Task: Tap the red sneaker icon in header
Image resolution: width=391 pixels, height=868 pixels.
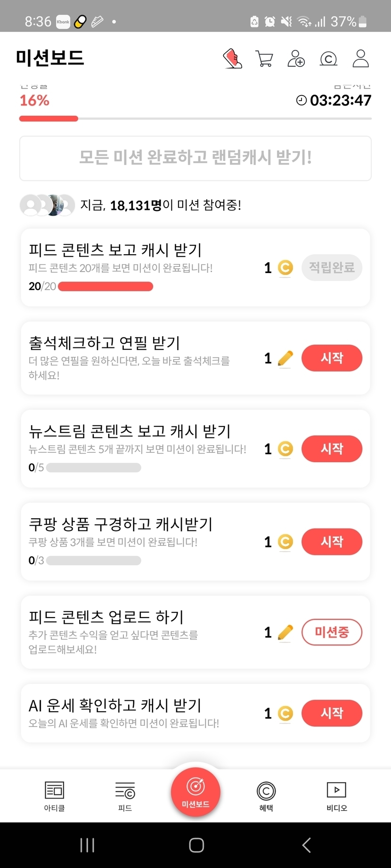Action: pyautogui.click(x=232, y=59)
